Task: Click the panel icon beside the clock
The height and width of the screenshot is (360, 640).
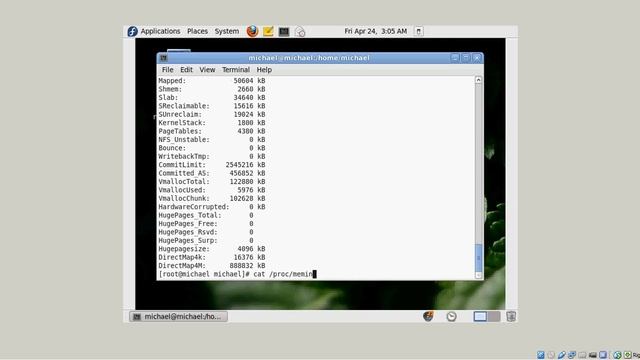Action: (x=418, y=31)
